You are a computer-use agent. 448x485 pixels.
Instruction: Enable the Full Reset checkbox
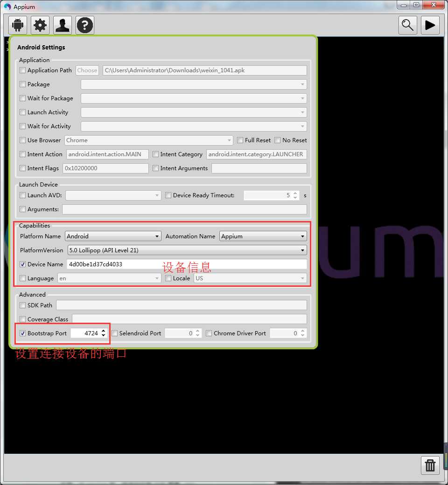point(240,140)
